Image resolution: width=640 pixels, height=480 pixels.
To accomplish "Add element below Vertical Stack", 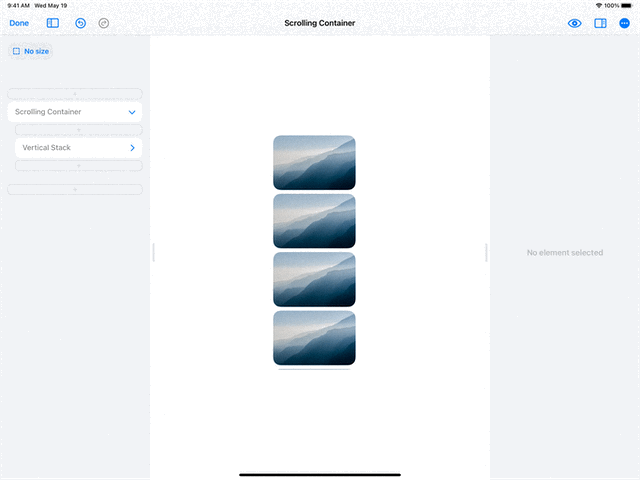I will tap(78, 165).
